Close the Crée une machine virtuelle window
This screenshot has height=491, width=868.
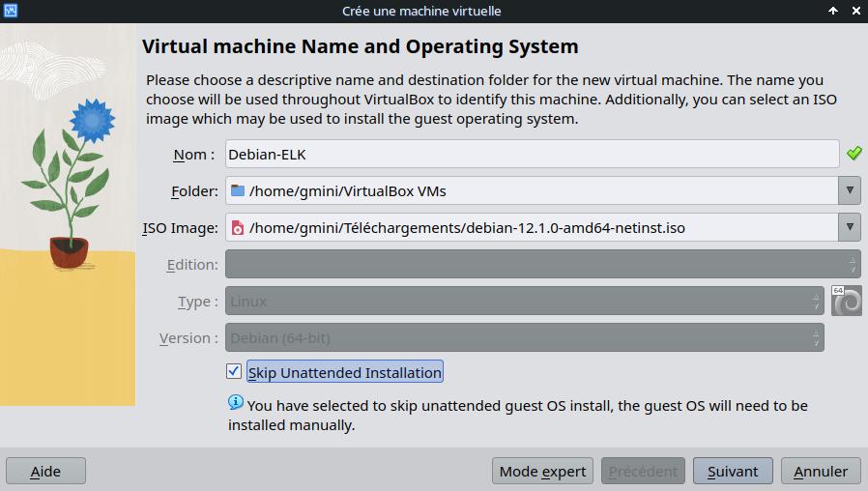pos(855,11)
